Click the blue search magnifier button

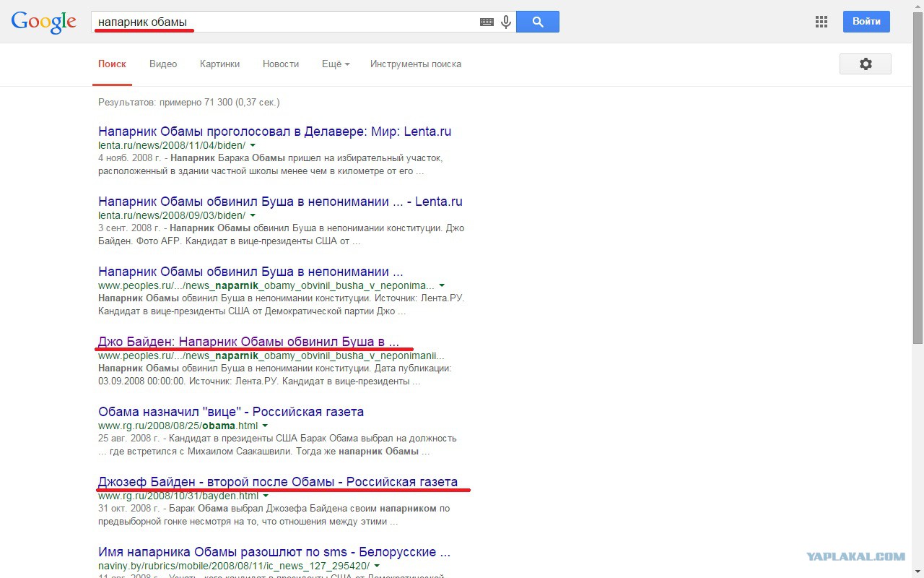point(538,22)
